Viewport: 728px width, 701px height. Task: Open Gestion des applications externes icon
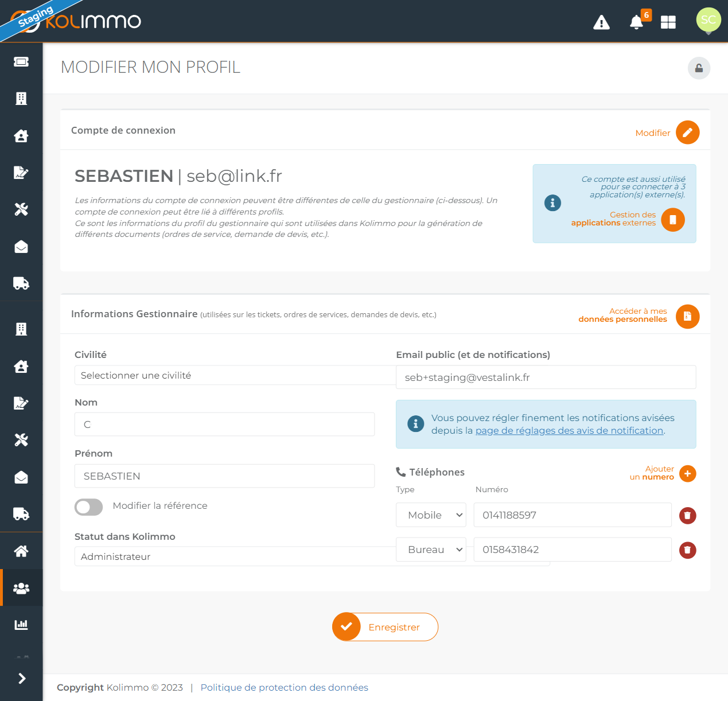point(673,220)
